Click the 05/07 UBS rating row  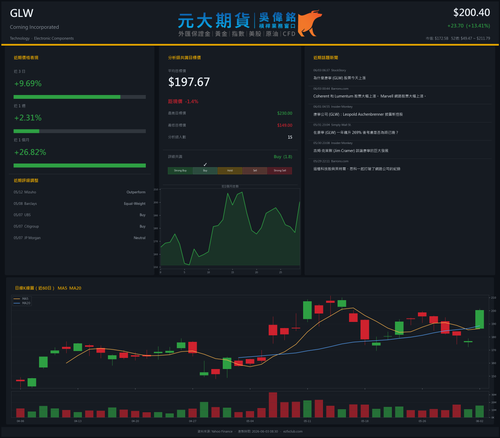pos(80,215)
